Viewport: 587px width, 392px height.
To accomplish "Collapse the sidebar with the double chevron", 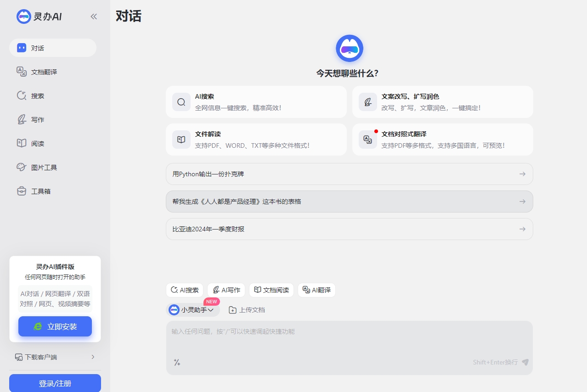I will pyautogui.click(x=93, y=16).
